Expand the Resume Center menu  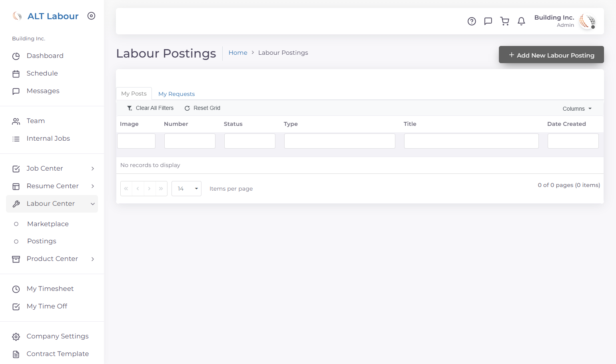pos(52,186)
